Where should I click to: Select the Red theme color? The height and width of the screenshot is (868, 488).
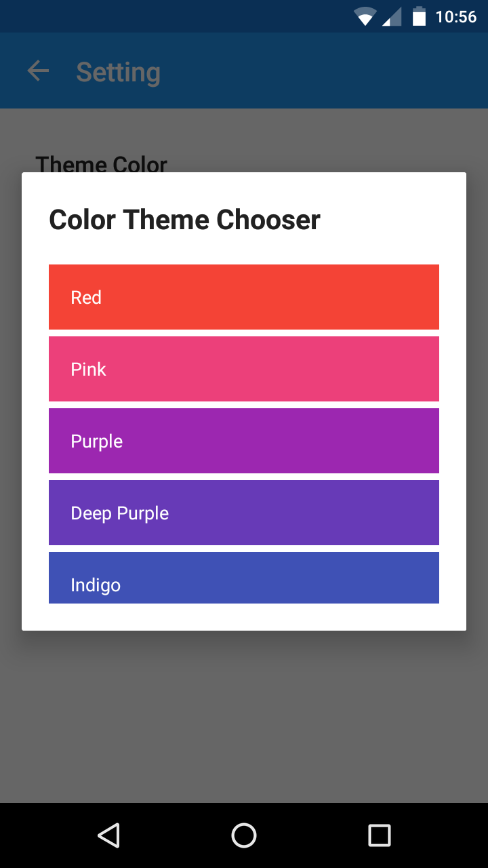click(244, 297)
